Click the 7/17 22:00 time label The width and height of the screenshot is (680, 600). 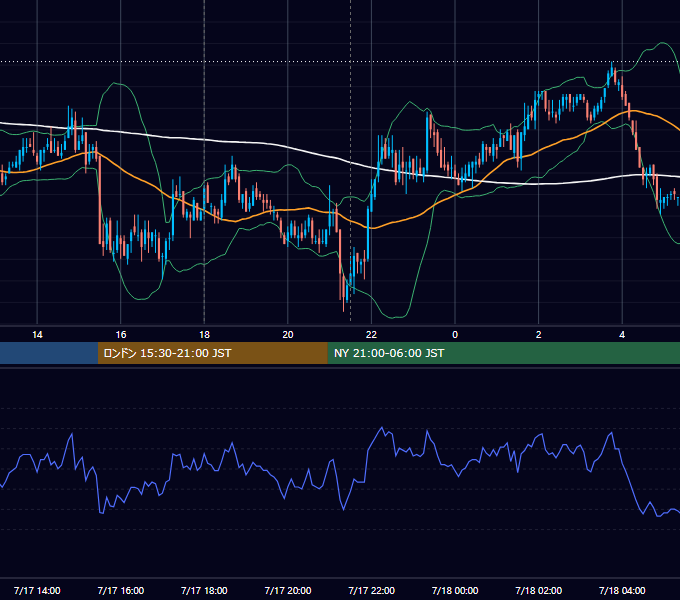point(371,590)
